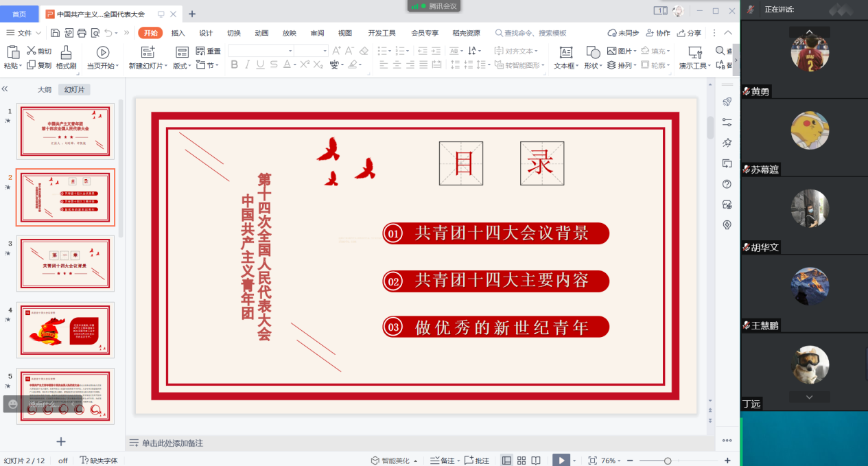The width and height of the screenshot is (868, 466).
Task: Switch to slide sorter view in status bar
Action: pos(521,461)
